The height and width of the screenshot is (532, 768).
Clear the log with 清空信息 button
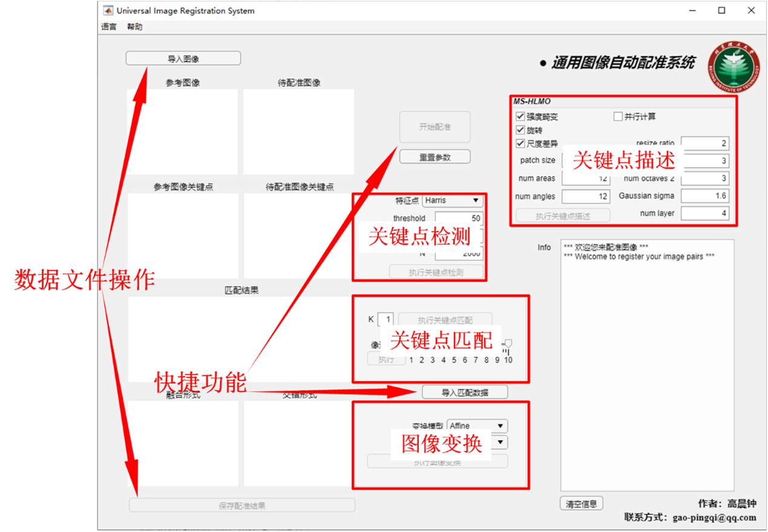coord(581,504)
